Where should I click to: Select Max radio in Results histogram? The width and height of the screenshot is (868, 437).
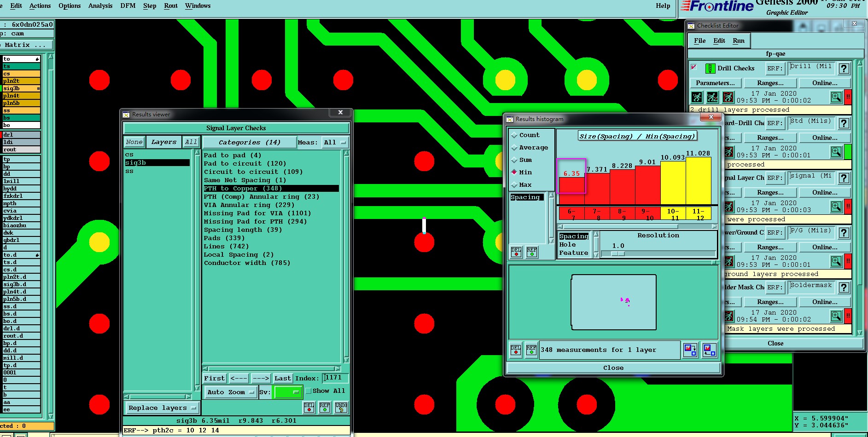pyautogui.click(x=514, y=185)
